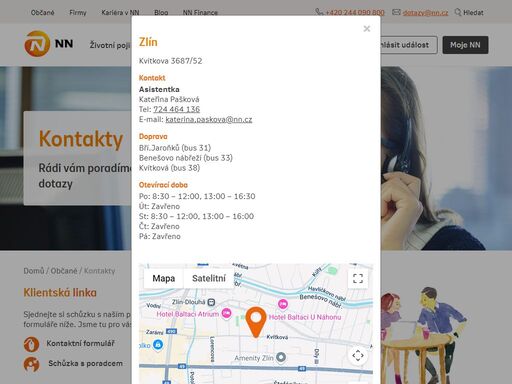
Task: Open map camera pan controls
Action: pos(358,356)
